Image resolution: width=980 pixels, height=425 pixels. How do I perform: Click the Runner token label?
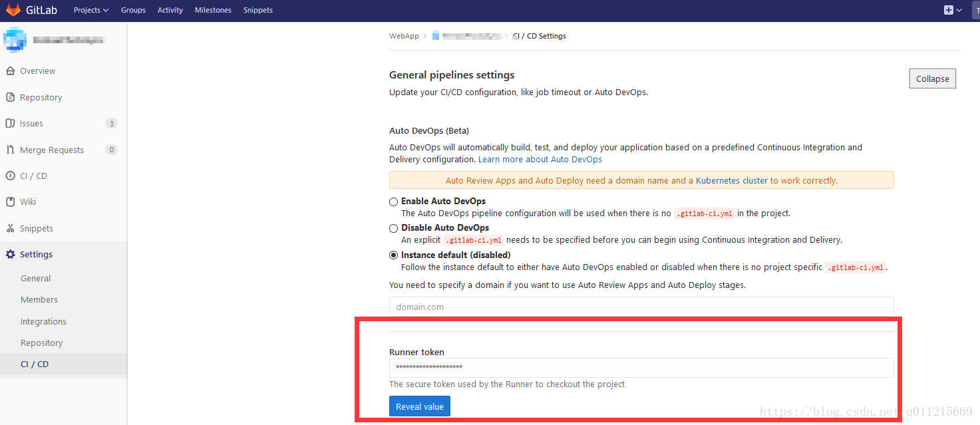[416, 353]
